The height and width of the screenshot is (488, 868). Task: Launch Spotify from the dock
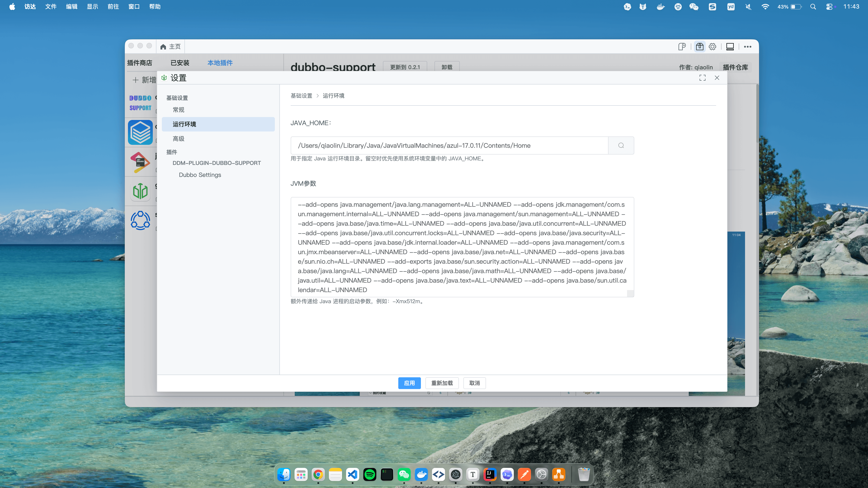tap(370, 474)
